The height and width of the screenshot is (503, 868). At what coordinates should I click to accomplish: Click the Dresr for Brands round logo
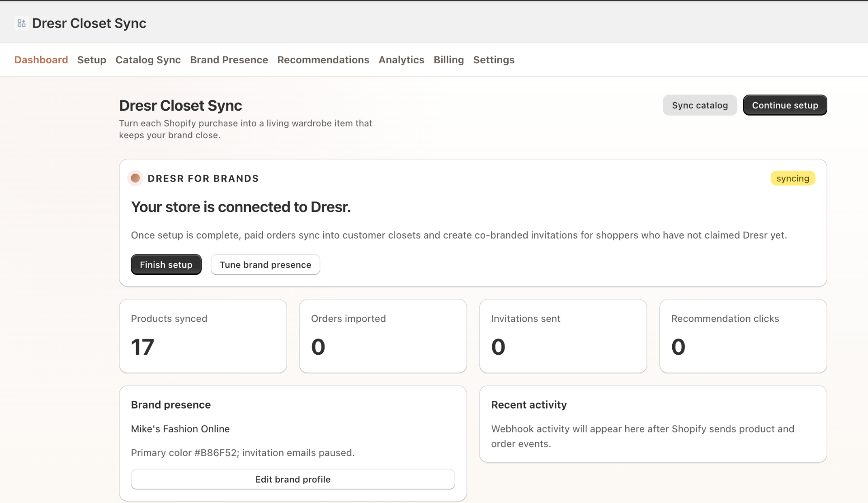[135, 178]
